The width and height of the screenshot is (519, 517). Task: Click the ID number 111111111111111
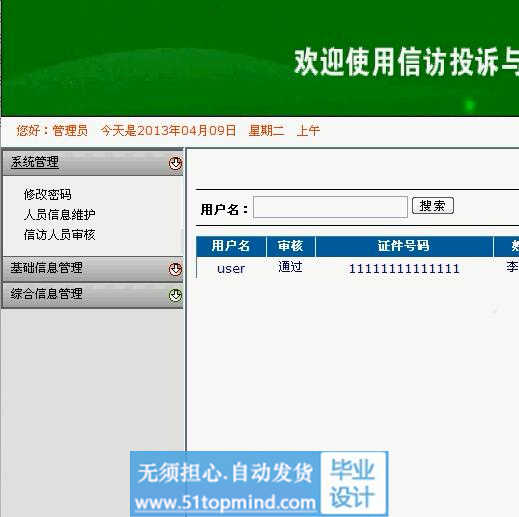404,269
